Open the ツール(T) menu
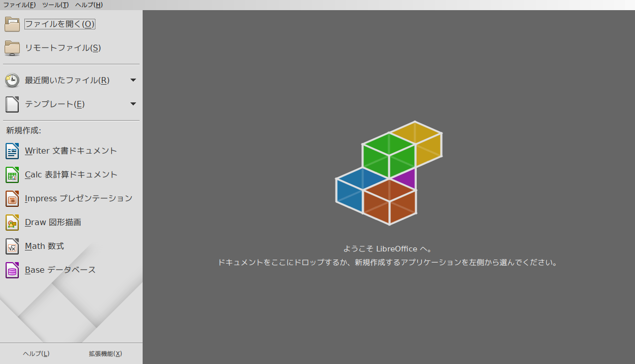 (55, 5)
